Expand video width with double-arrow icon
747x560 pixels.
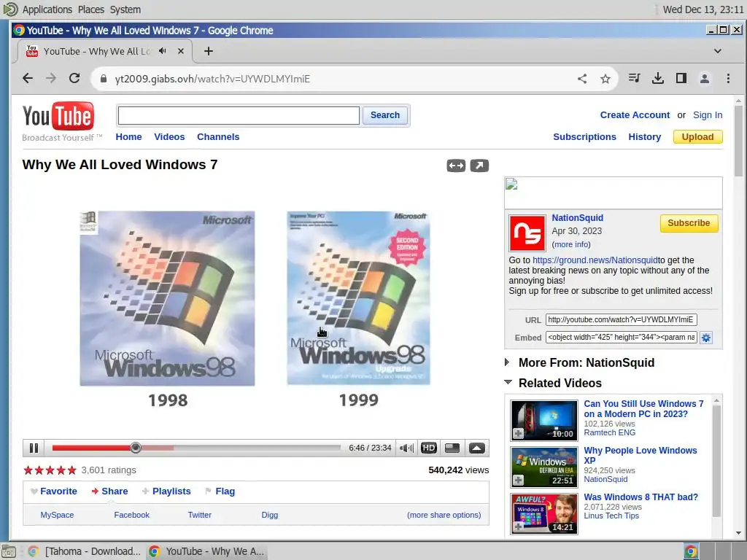[456, 166]
